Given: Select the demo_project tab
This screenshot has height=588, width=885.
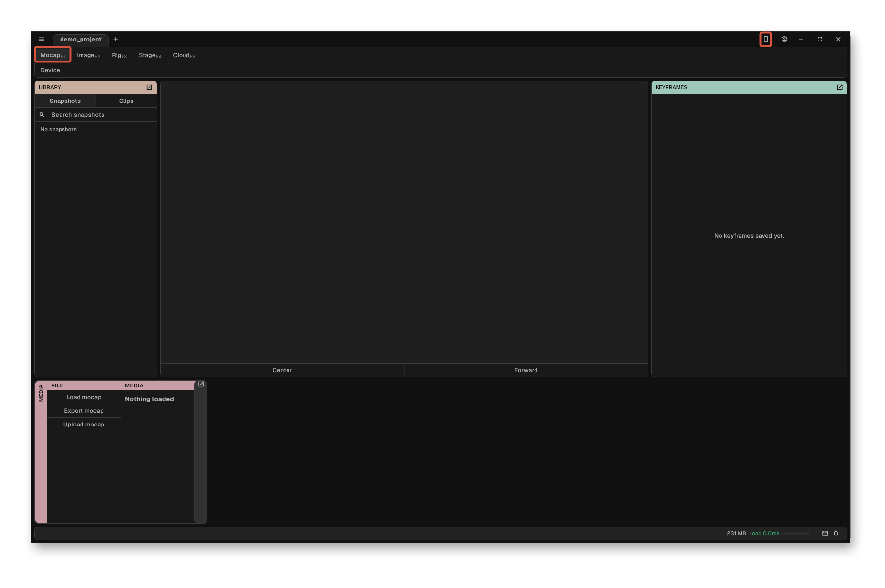Looking at the screenshot, I should click(81, 39).
